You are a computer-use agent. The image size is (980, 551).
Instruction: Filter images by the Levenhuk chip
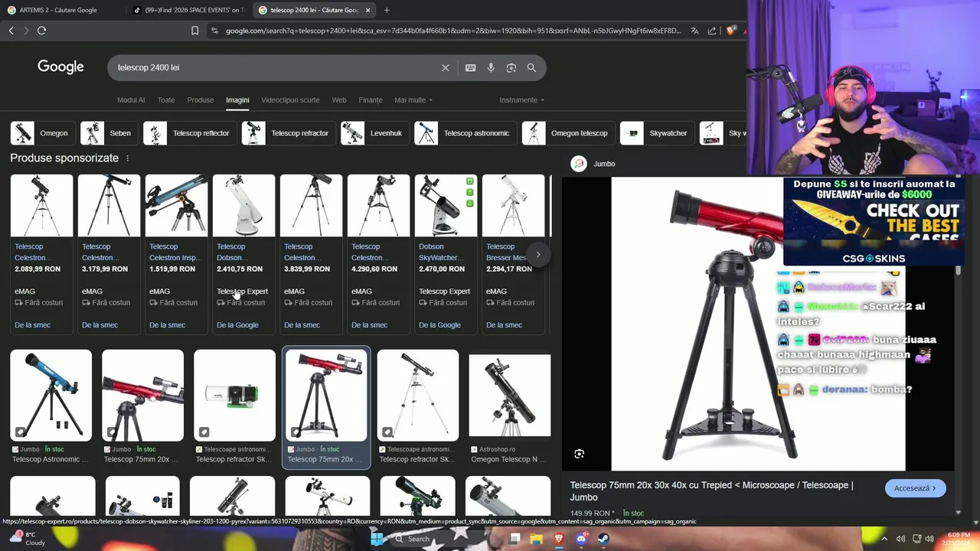click(x=374, y=133)
